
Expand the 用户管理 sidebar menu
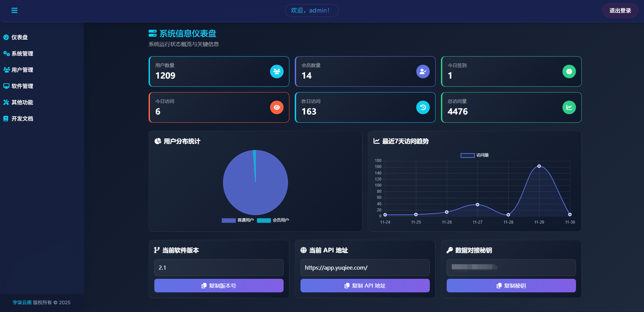point(22,70)
